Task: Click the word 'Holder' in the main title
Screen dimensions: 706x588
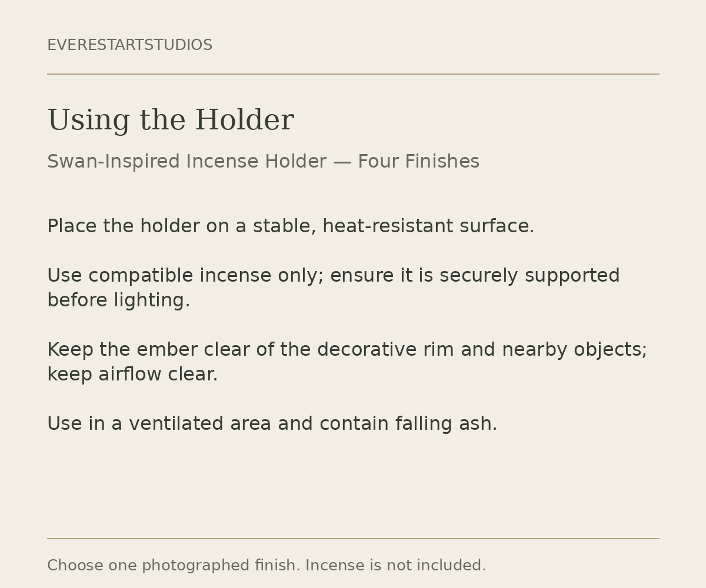Action: pyautogui.click(x=244, y=121)
